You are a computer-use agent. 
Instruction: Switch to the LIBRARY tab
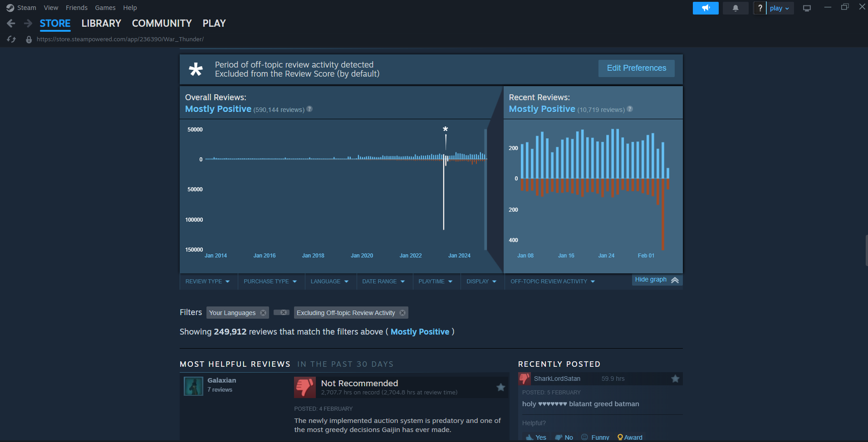(101, 23)
